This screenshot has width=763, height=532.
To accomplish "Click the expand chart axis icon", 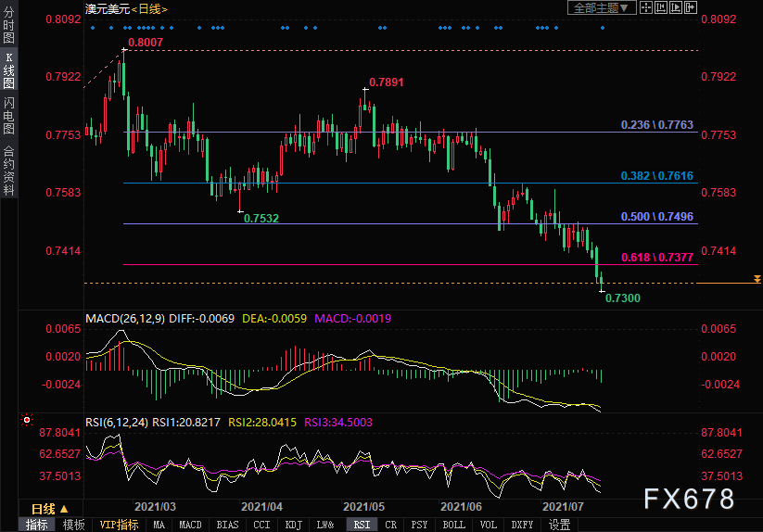I will tap(676, 7).
